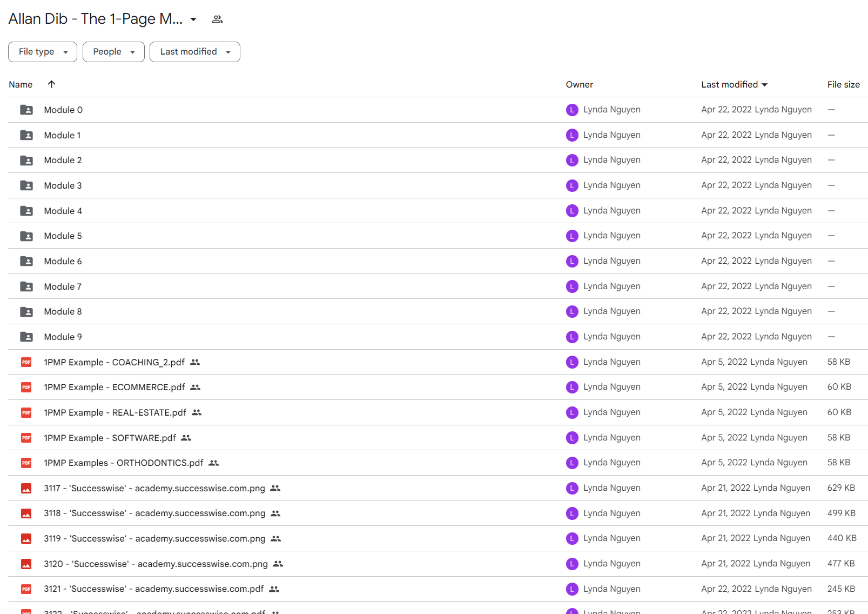This screenshot has height=614, width=868.
Task: Open the People filter dropdown
Action: (113, 52)
